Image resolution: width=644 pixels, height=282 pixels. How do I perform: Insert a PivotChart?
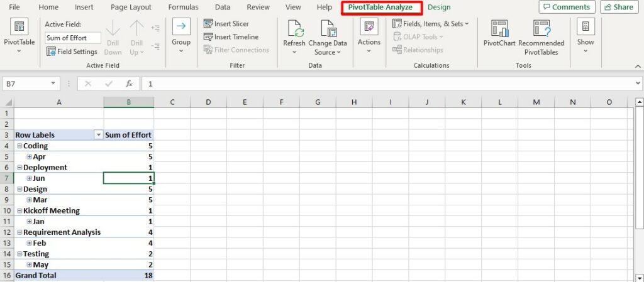pos(499,34)
